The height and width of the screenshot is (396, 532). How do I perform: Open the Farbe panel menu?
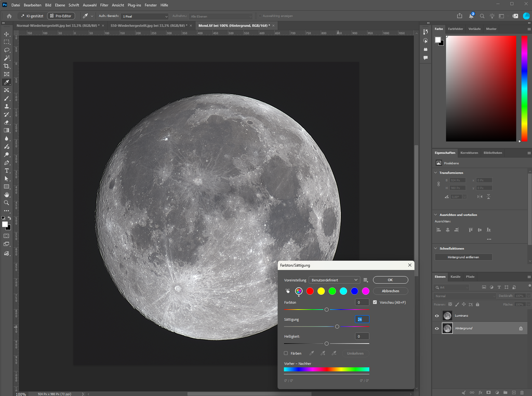(x=528, y=29)
